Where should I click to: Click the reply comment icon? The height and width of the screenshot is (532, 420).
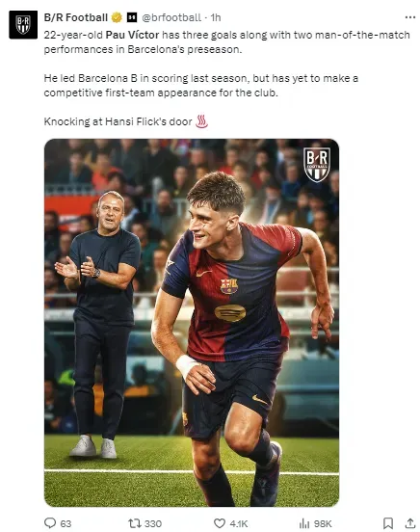50,522
